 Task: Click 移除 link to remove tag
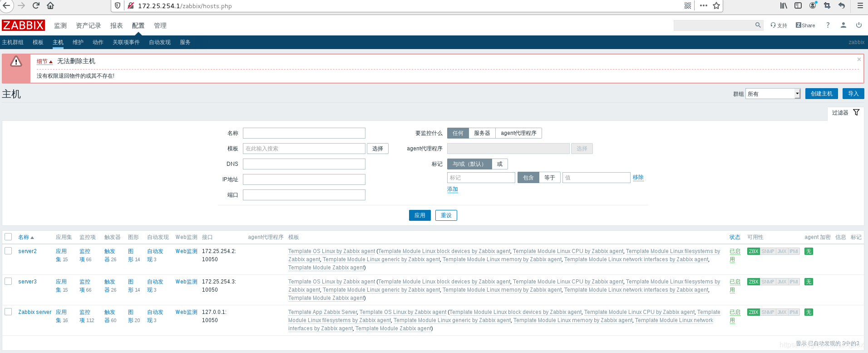tap(638, 177)
